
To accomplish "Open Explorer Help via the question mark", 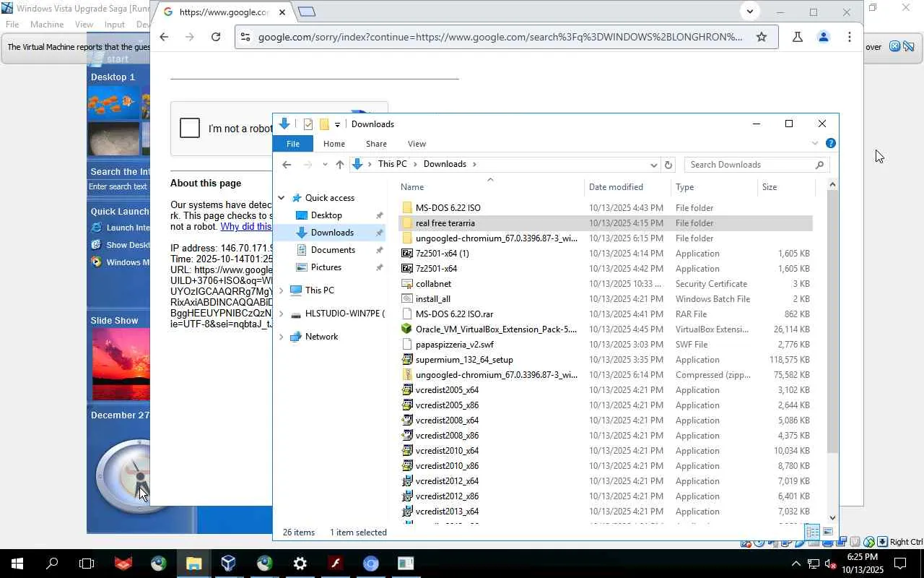I will click(x=830, y=143).
